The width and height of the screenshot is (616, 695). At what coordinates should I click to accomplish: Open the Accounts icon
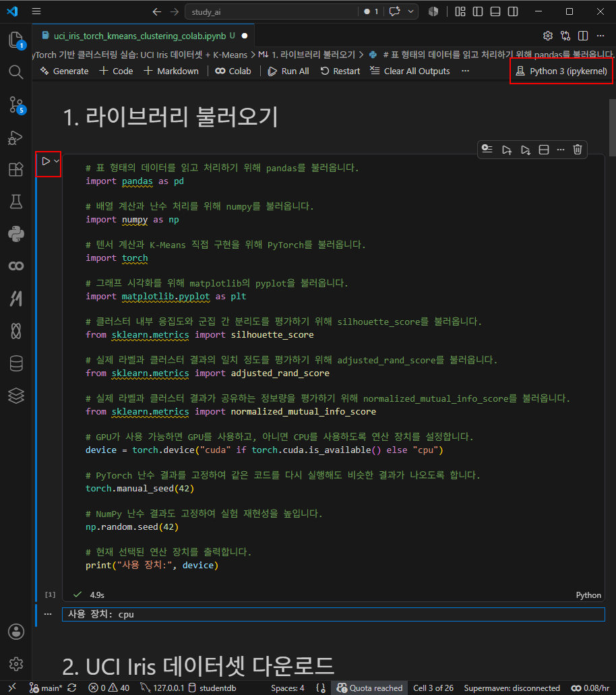16,632
